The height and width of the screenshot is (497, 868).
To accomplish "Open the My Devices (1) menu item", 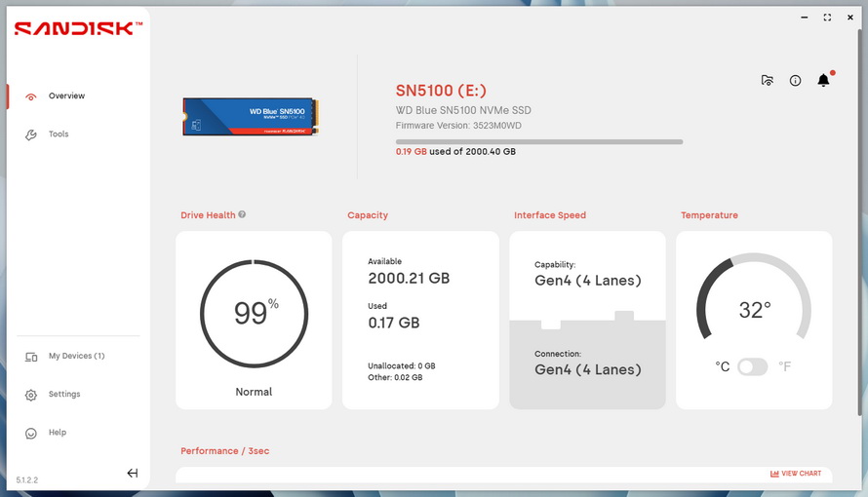I will 76,357.
